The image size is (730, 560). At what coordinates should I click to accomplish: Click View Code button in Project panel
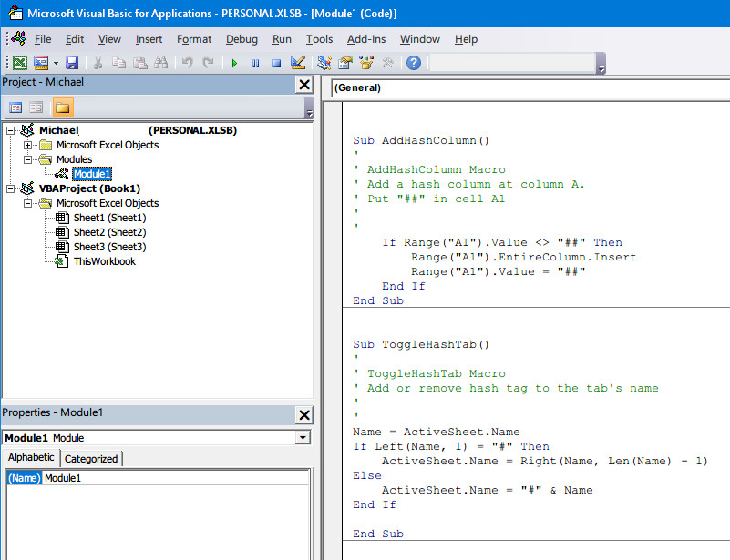pos(15,107)
